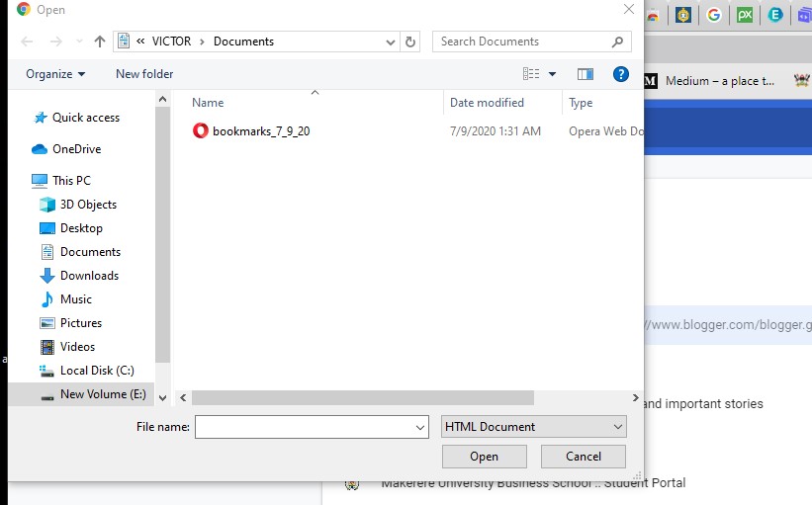The height and width of the screenshot is (505, 812).
Task: Expand the address bar history dropdown
Action: pos(391,42)
